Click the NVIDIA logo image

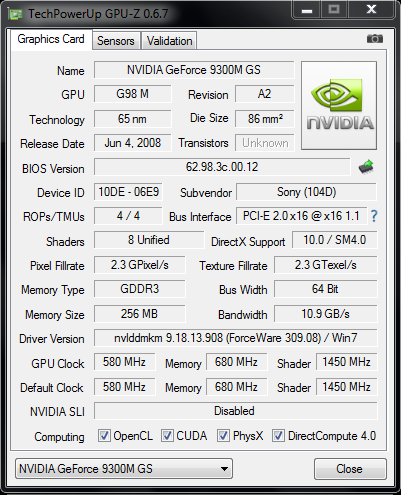(339, 105)
